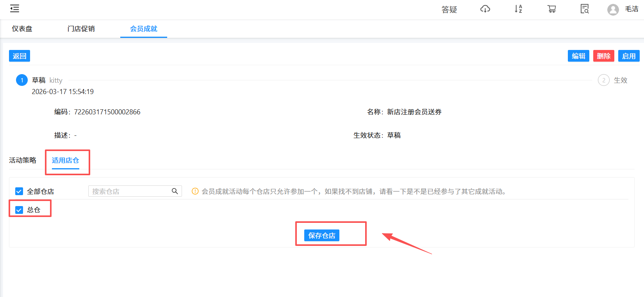The width and height of the screenshot is (644, 297).
Task: Click the 返回 button
Action: pyautogui.click(x=20, y=56)
